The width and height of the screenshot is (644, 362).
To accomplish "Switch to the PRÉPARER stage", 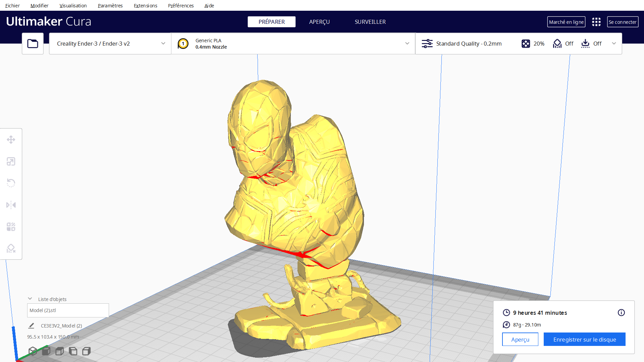I will 271,22.
